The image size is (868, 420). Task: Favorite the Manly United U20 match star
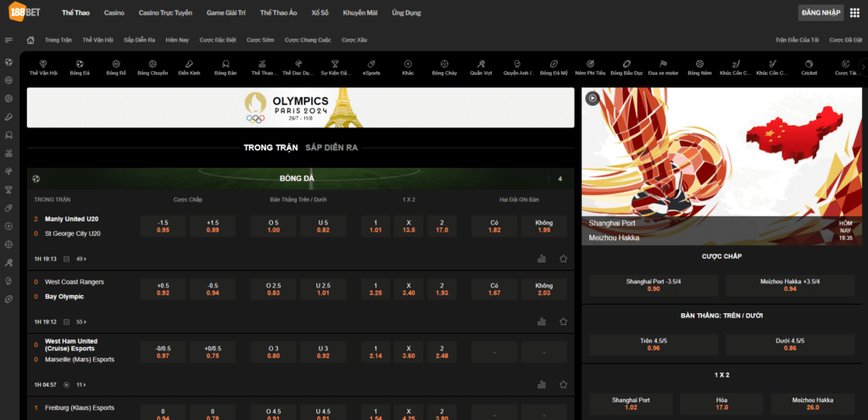point(564,259)
